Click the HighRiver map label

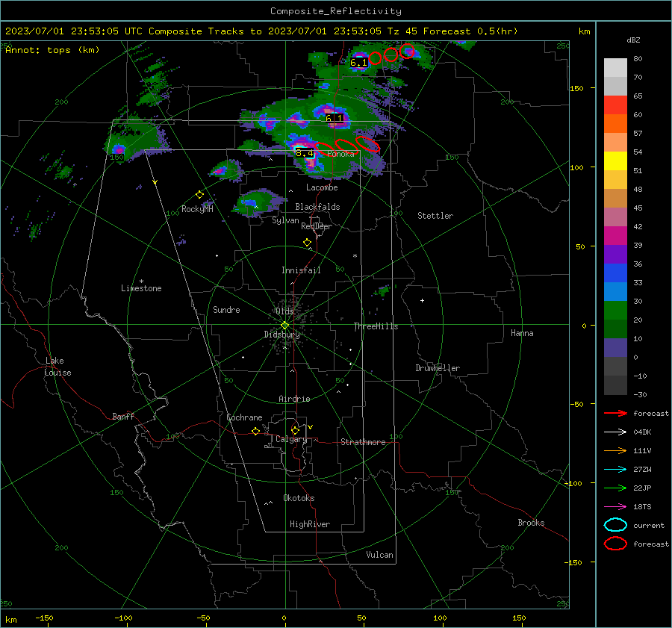[x=310, y=524]
